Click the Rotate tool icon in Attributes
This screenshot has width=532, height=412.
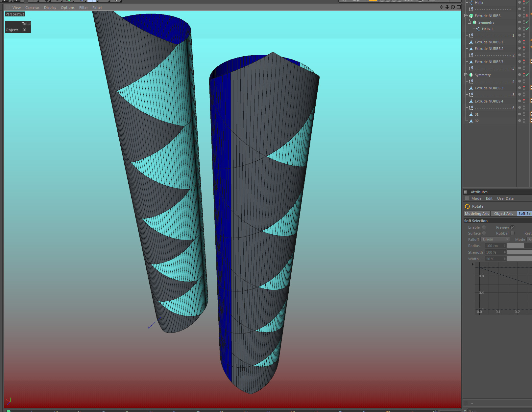(x=467, y=206)
